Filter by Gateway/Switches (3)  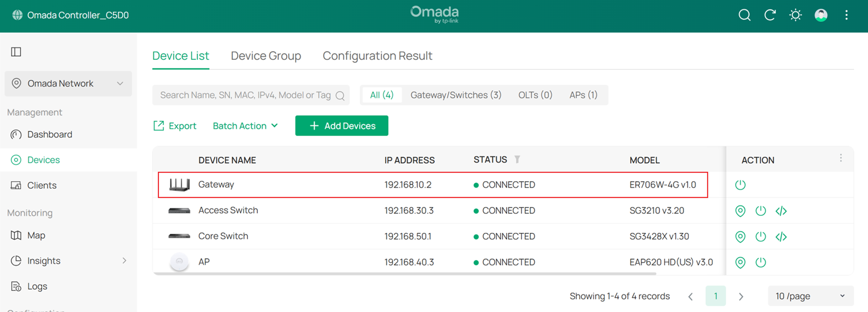tap(456, 95)
